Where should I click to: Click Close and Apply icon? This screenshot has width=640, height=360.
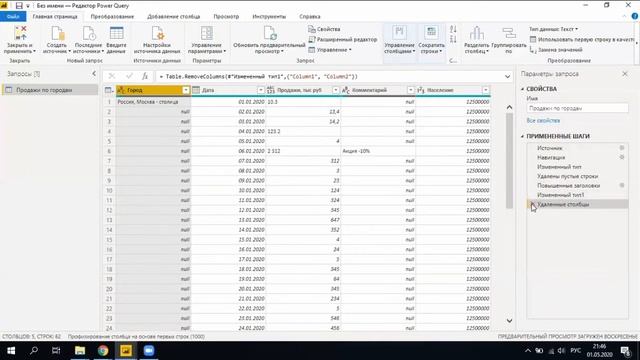pyautogui.click(x=20, y=33)
